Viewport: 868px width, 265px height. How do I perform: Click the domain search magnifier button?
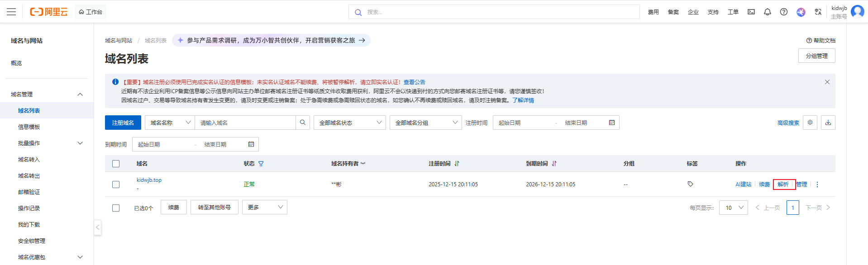pos(303,123)
